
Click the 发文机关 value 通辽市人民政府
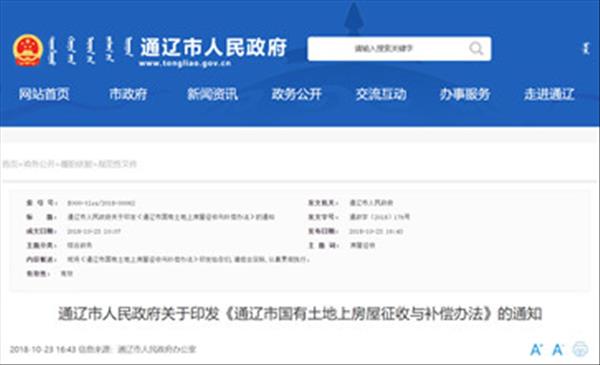(x=371, y=203)
